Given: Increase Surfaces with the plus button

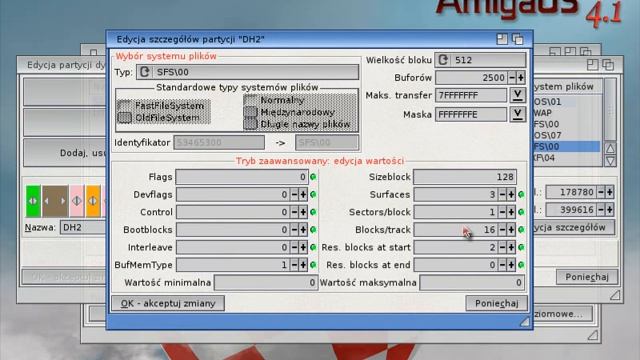Looking at the screenshot, I should click(x=511, y=194).
